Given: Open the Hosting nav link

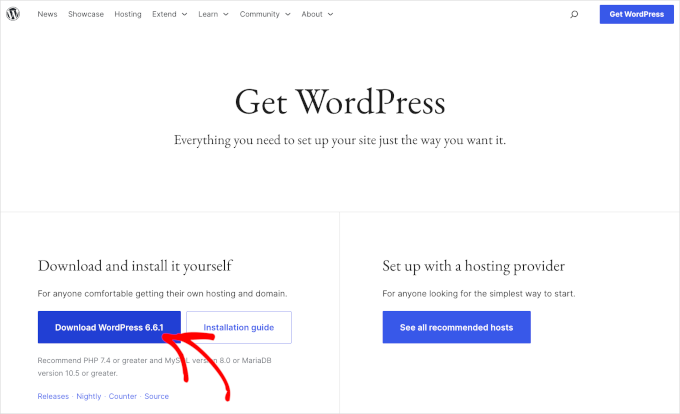Looking at the screenshot, I should 128,15.
